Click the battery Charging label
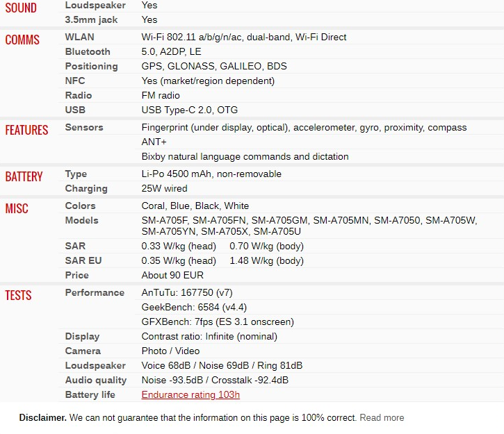504x434 pixels. [x=86, y=188]
